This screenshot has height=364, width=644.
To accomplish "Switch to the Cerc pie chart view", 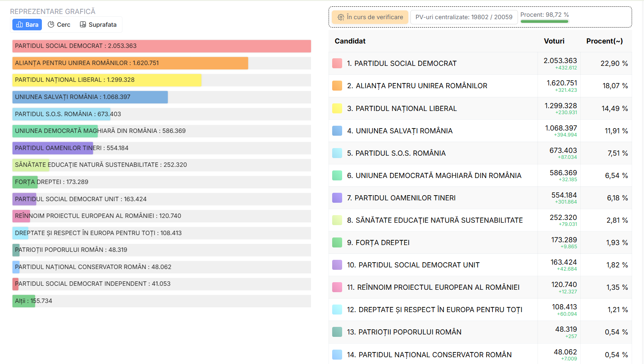I will pos(59,25).
